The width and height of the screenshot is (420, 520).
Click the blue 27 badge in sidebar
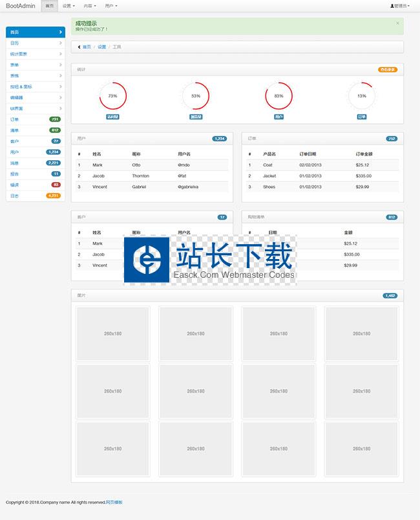[x=56, y=141]
